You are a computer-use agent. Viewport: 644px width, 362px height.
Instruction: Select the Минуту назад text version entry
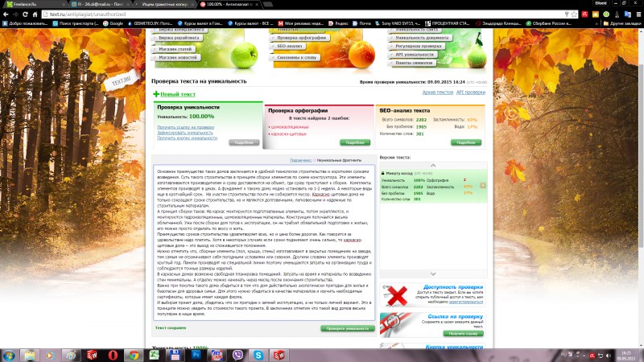(433, 186)
